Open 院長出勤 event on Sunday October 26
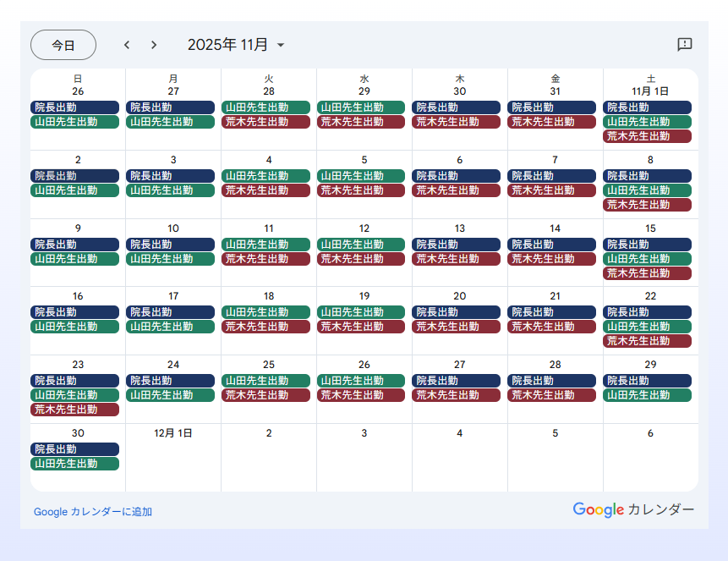Image resolution: width=728 pixels, height=561 pixels. tap(74, 107)
